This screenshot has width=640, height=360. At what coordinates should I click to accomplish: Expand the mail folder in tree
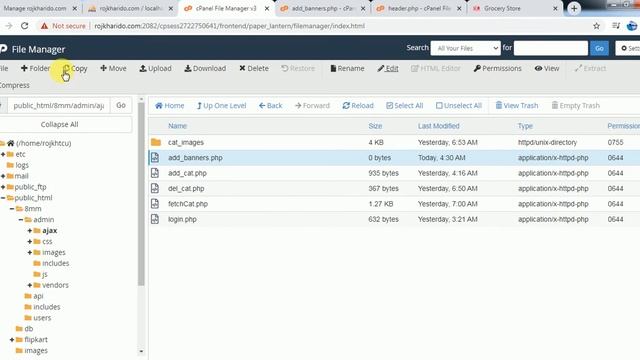3,176
